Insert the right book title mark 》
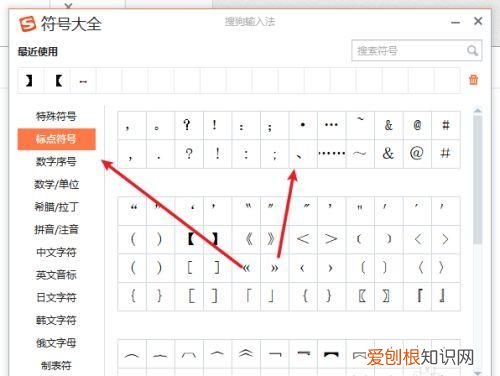The width and height of the screenshot is (500, 376). [x=274, y=239]
